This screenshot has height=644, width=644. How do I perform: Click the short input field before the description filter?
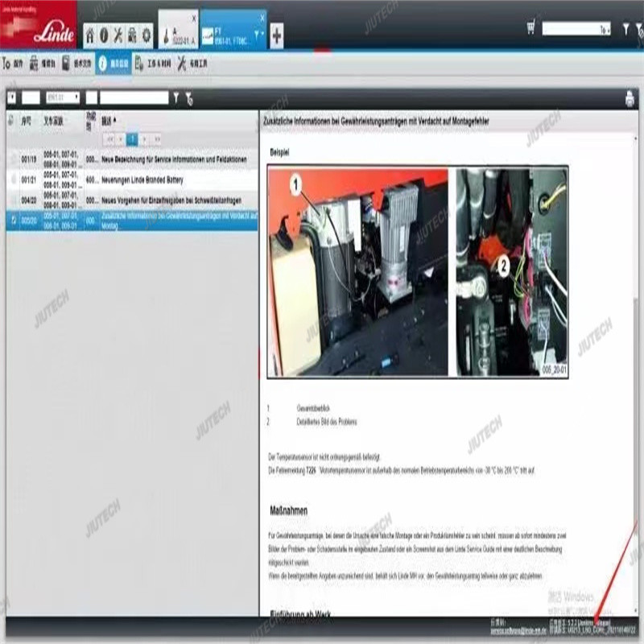pyautogui.click(x=92, y=97)
